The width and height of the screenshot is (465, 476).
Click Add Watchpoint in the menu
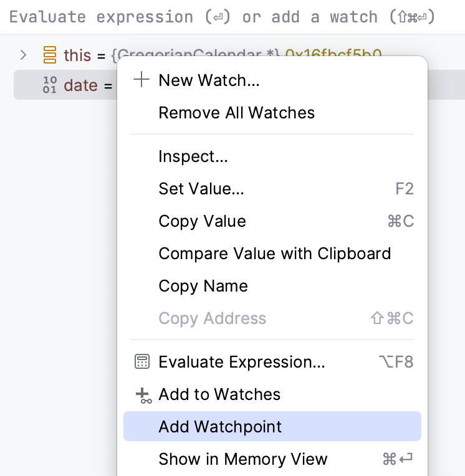220,427
